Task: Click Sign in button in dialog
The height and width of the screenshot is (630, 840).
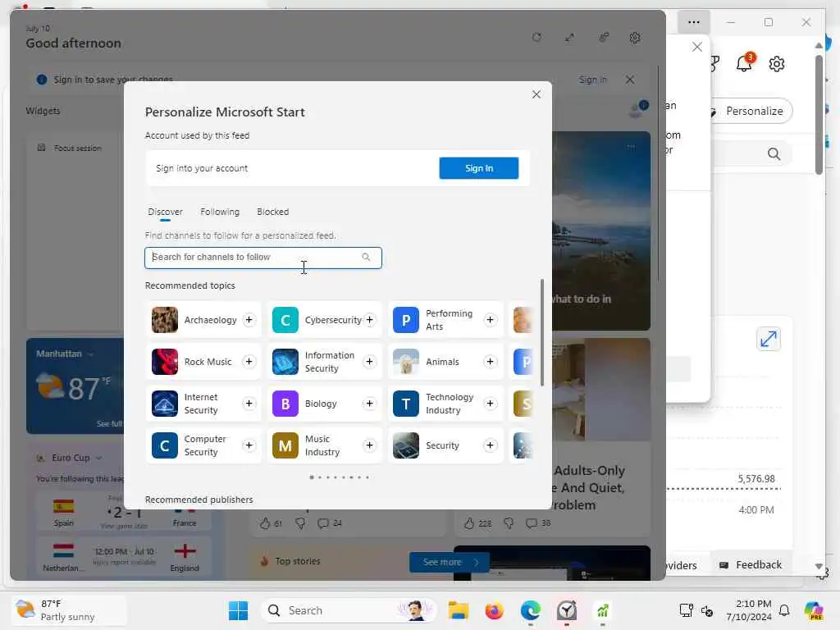Action: click(x=479, y=168)
